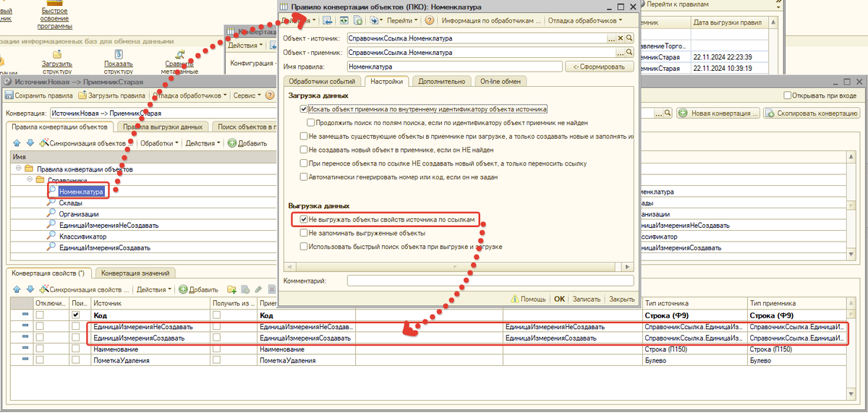Click Записать button in dialog
This screenshot has width=868, height=413.
tap(587, 299)
